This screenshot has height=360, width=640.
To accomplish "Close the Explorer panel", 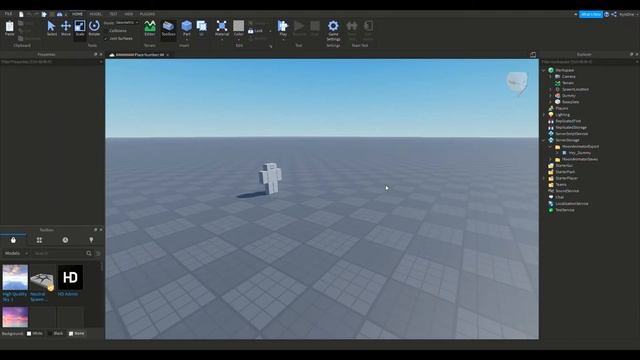I will (x=636, y=54).
